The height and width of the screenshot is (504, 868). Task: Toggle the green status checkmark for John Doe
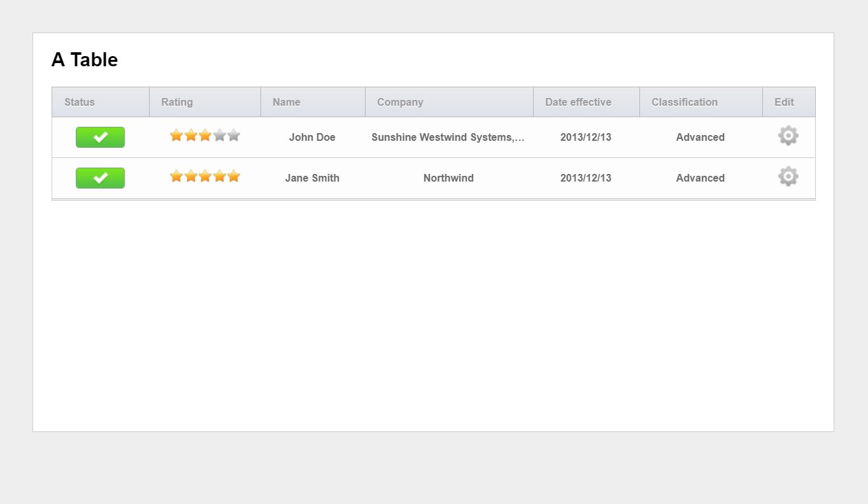(x=100, y=136)
